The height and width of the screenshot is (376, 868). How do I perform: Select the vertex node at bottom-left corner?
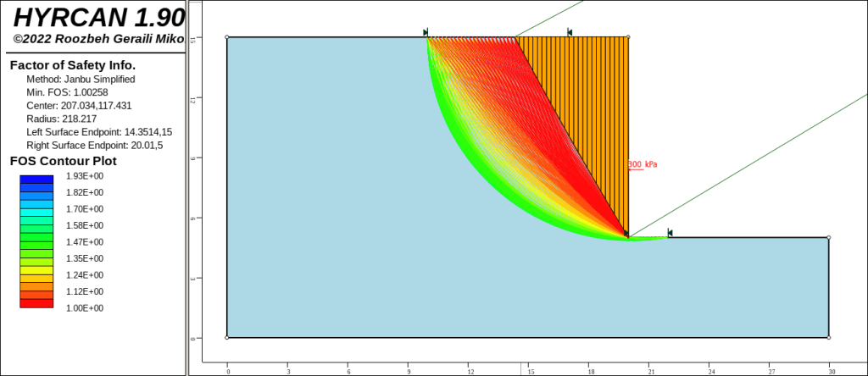227,337
